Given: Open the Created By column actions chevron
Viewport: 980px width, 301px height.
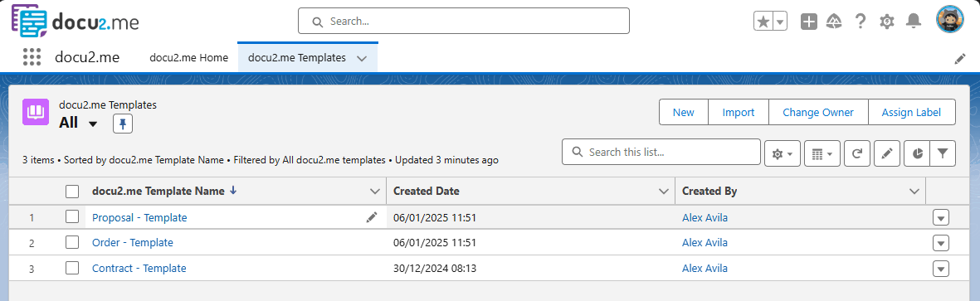Looking at the screenshot, I should coord(914,191).
